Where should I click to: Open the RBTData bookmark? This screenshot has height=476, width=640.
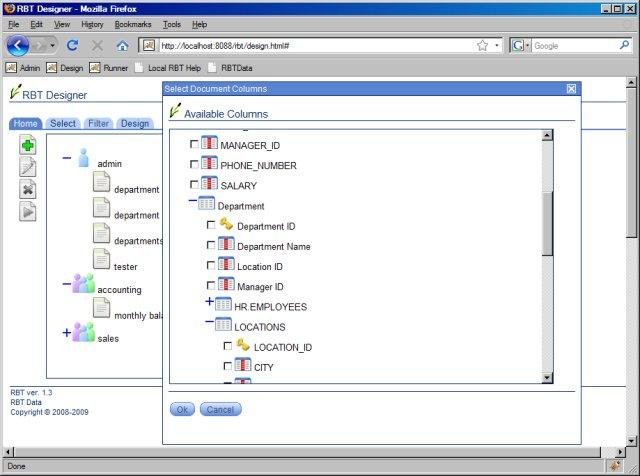click(x=230, y=68)
